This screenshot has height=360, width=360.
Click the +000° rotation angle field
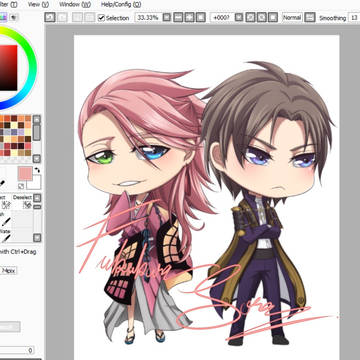(222, 17)
